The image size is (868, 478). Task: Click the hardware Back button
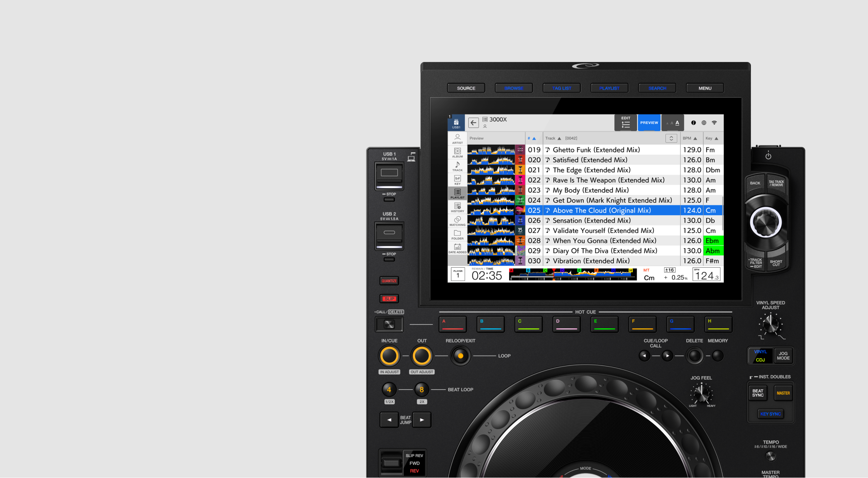pyautogui.click(x=755, y=183)
